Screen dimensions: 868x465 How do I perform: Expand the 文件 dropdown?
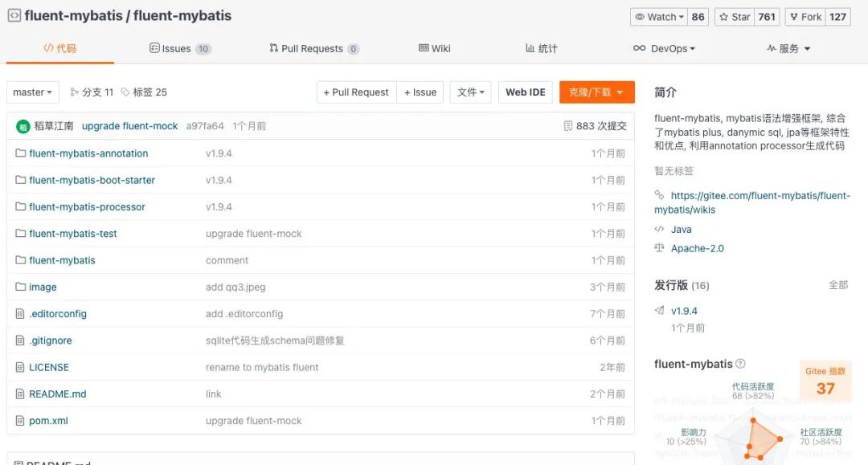point(470,92)
